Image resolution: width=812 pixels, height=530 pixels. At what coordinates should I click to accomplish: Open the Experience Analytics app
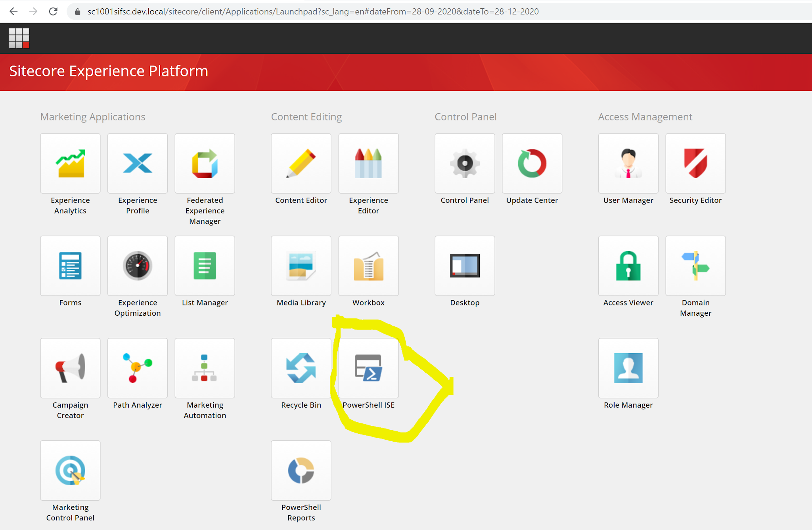[70, 163]
